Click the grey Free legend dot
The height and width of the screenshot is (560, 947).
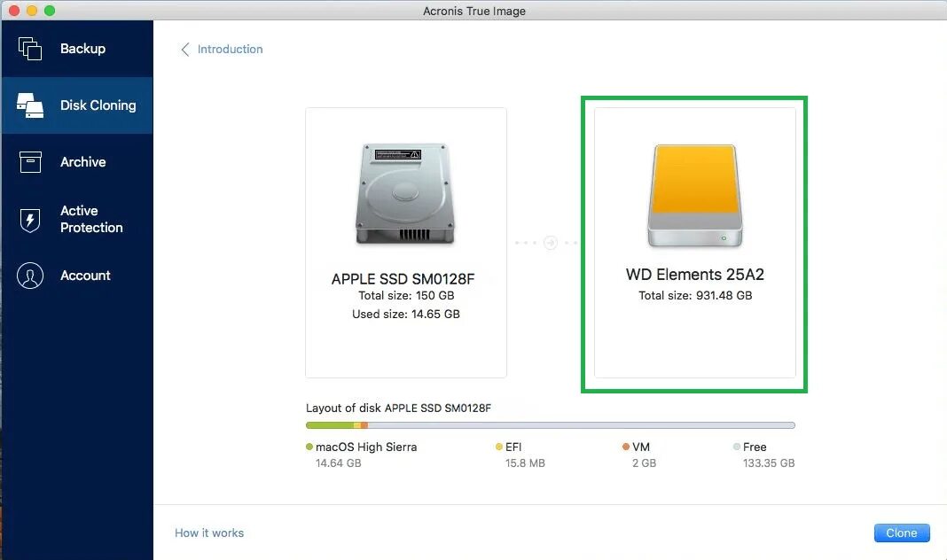[736, 447]
